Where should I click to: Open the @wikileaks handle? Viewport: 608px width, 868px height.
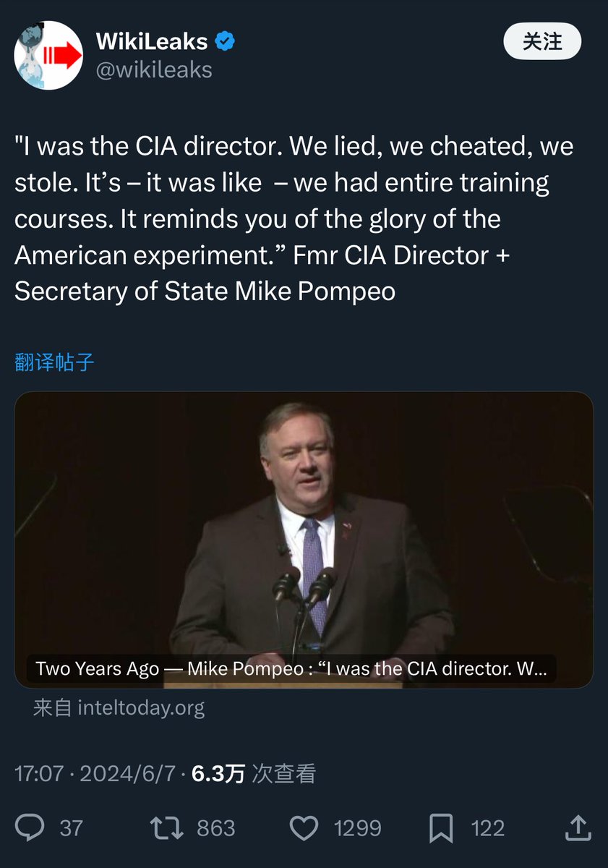(x=154, y=69)
